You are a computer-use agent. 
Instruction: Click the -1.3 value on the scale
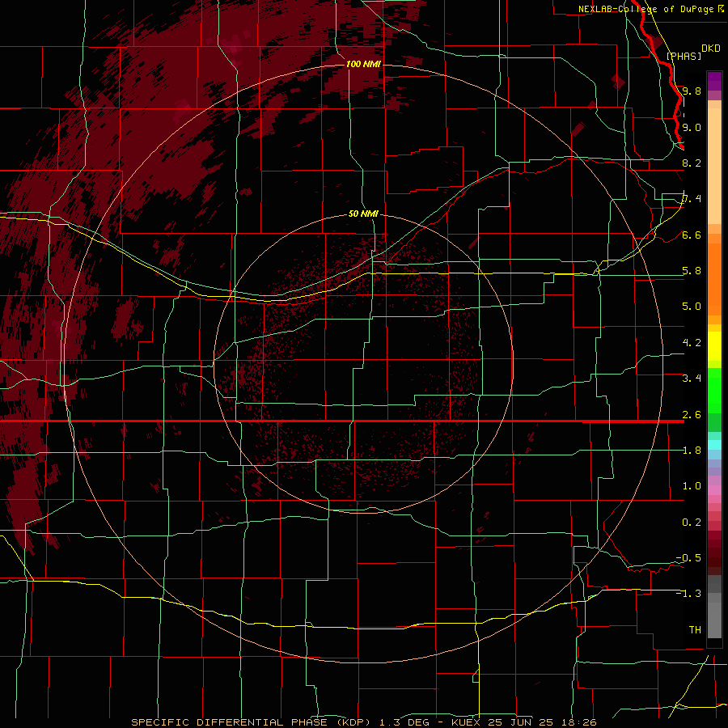(x=688, y=594)
